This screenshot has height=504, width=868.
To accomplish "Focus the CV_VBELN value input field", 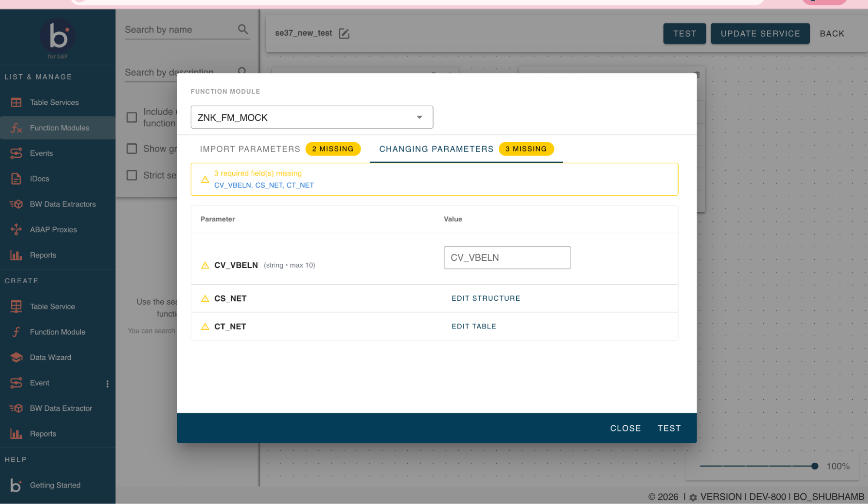I will tap(507, 258).
